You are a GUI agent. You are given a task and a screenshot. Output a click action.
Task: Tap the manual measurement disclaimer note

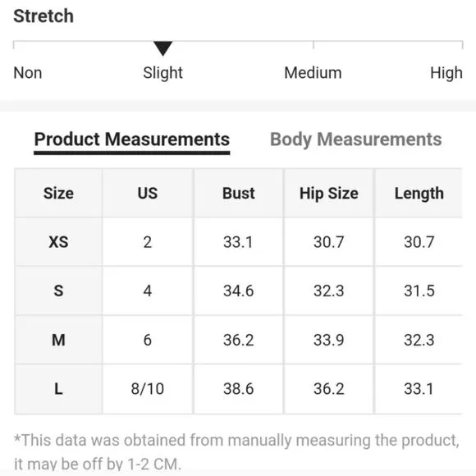coord(237,452)
